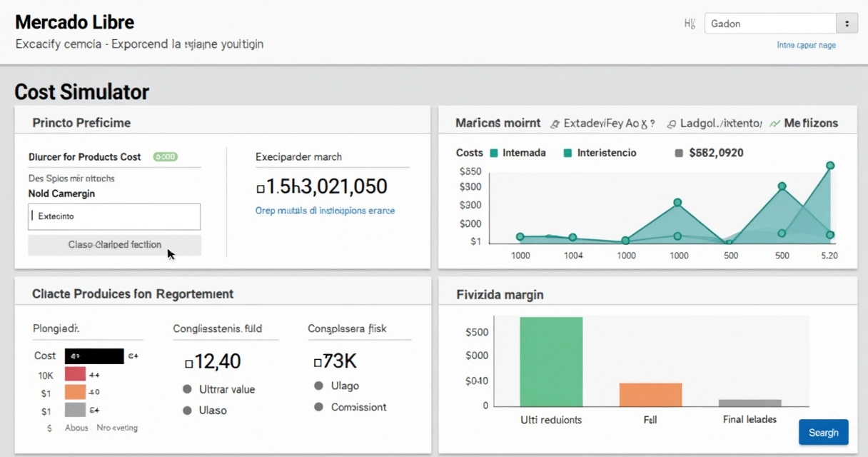868x457 pixels.
Task: Click the gray $582,0920 legend square
Action: [x=679, y=153]
